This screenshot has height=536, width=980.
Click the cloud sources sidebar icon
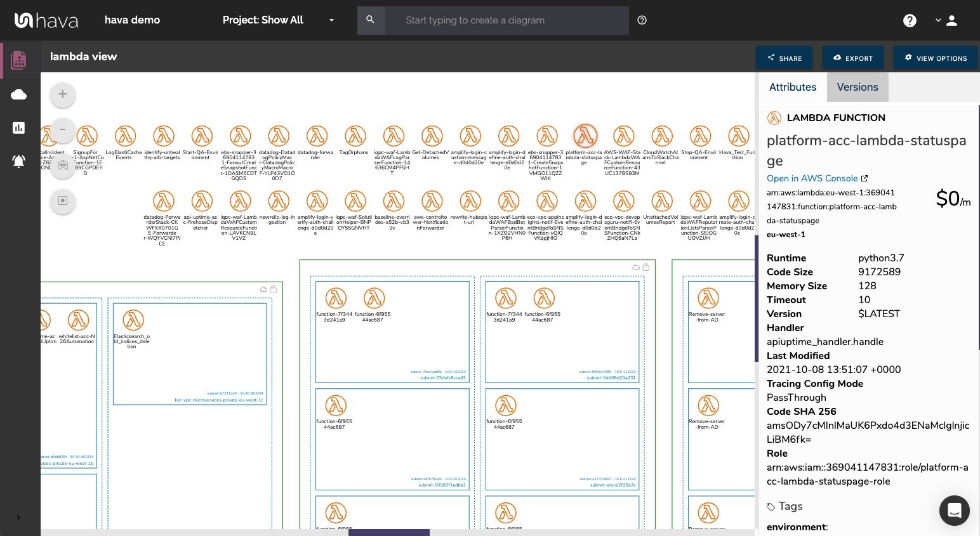coord(19,95)
